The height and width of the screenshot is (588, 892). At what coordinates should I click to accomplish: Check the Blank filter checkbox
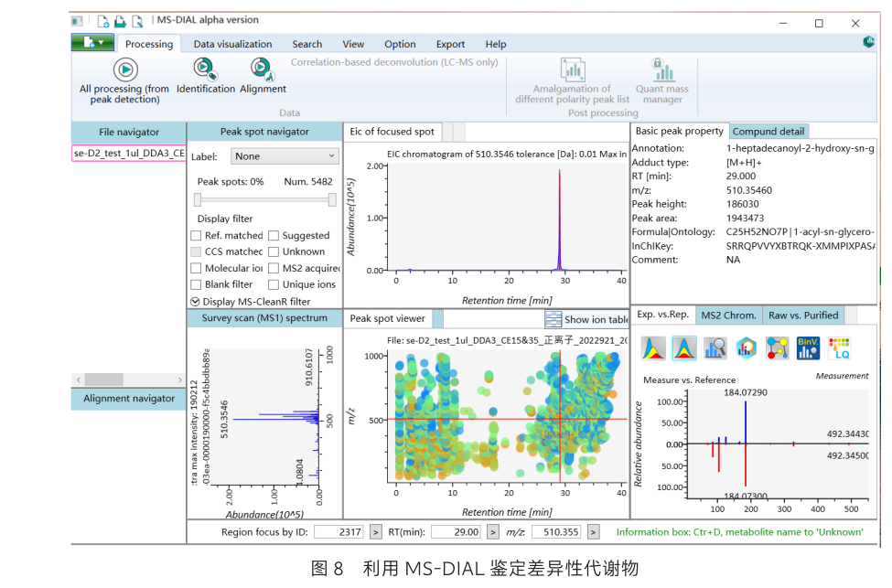click(197, 284)
